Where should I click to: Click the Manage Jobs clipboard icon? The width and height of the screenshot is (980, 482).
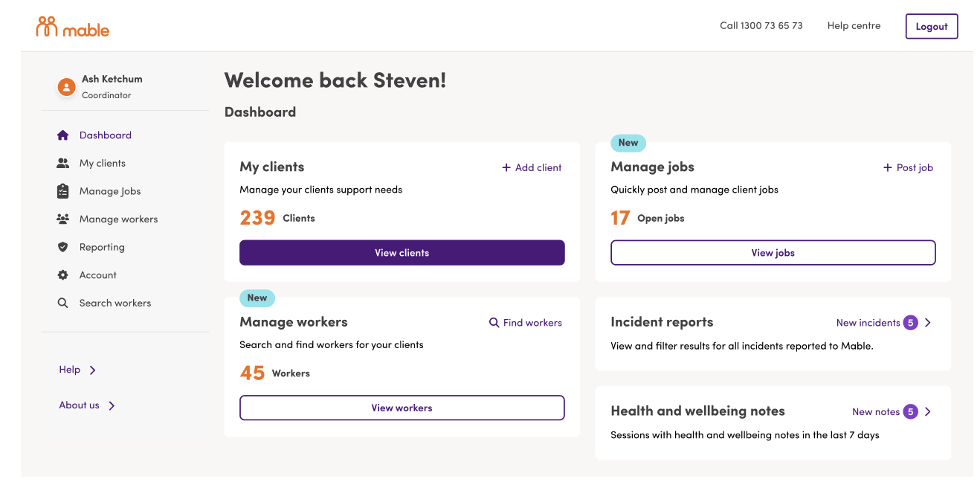[63, 191]
